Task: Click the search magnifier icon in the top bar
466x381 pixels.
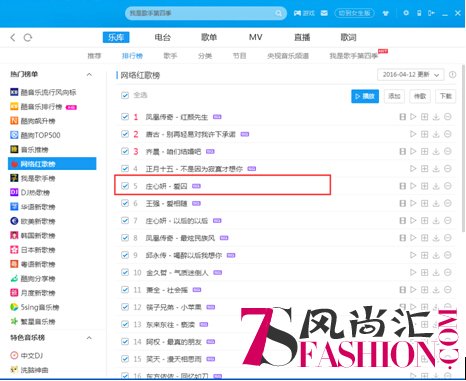Action: [278, 13]
